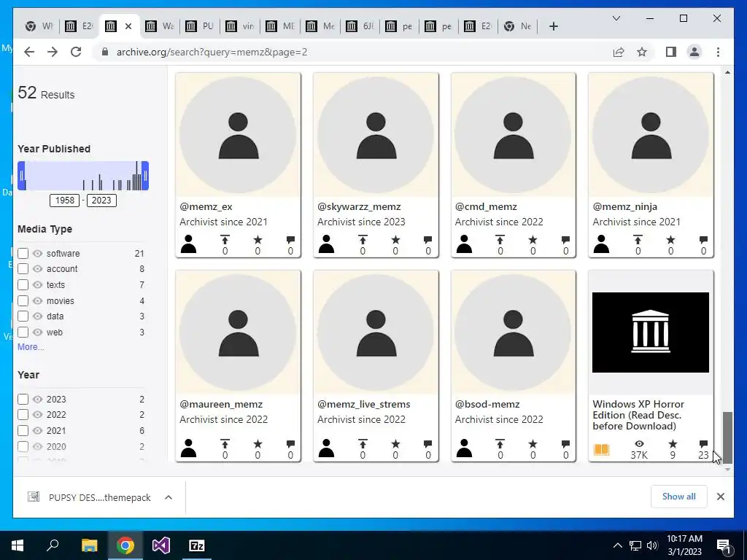Click the 1958 start year field

(64, 200)
